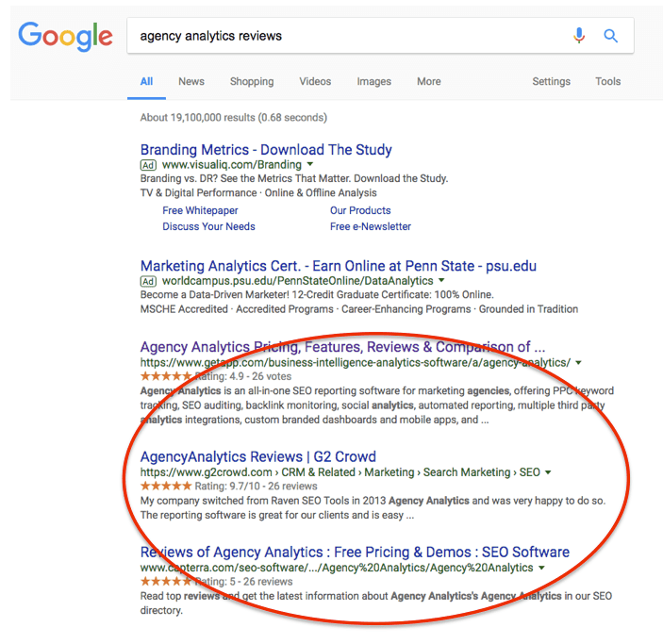Switch to the Images tab
This screenshot has height=644, width=663.
pyautogui.click(x=373, y=81)
